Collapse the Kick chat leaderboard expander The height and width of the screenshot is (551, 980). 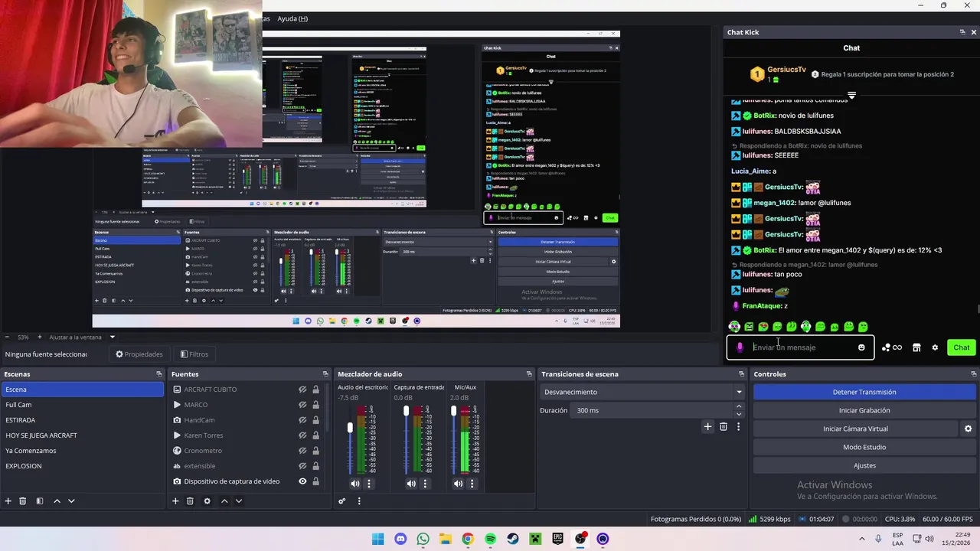click(851, 96)
